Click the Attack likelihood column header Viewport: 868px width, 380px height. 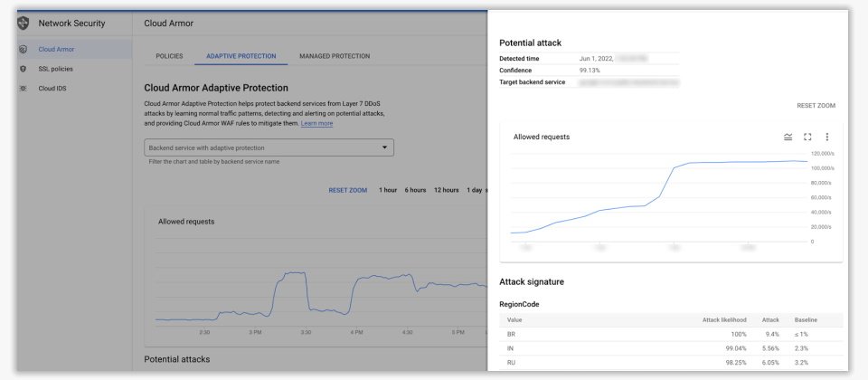(724, 320)
